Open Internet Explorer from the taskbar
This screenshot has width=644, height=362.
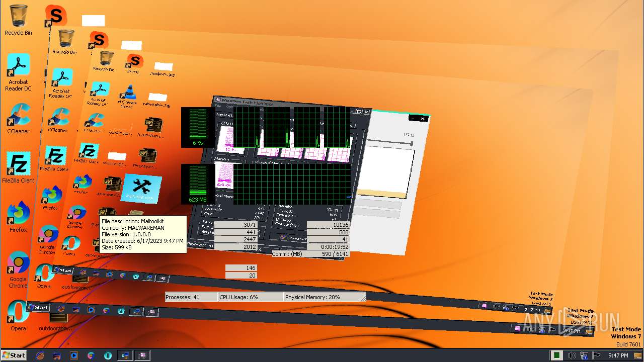coord(40,355)
